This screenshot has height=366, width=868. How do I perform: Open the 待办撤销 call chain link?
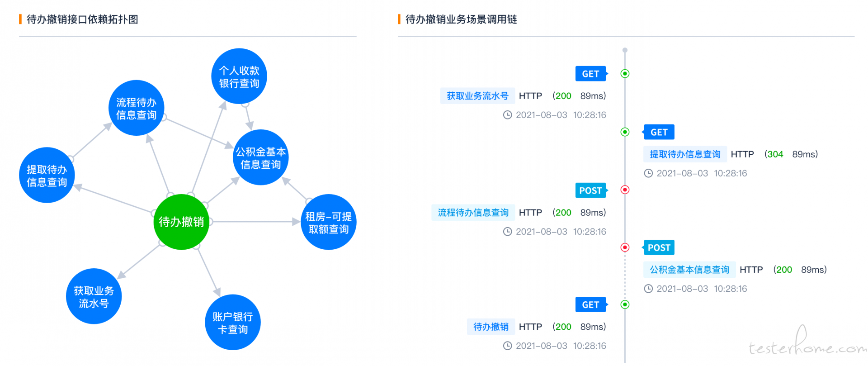coord(491,327)
